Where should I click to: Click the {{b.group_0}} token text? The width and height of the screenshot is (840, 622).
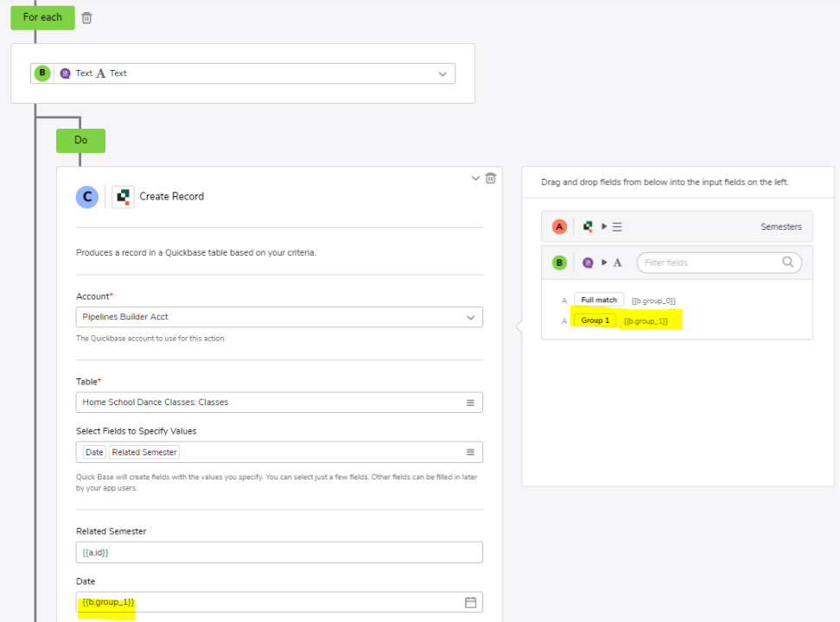click(653, 301)
